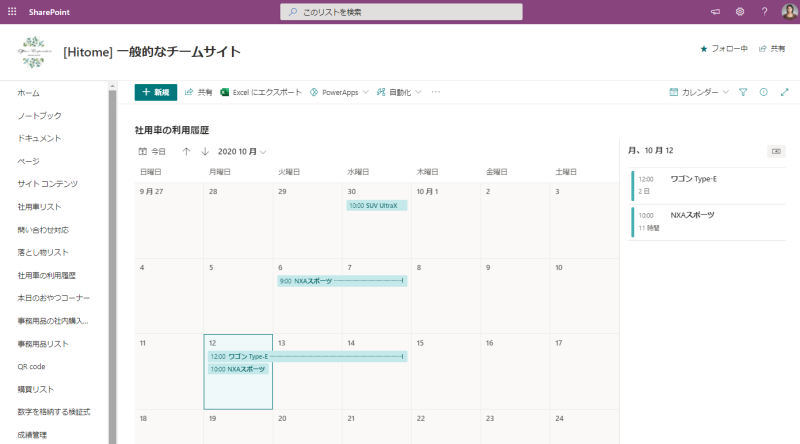800x444 pixels.
Task: Click the site logo image
Action: (x=34, y=52)
